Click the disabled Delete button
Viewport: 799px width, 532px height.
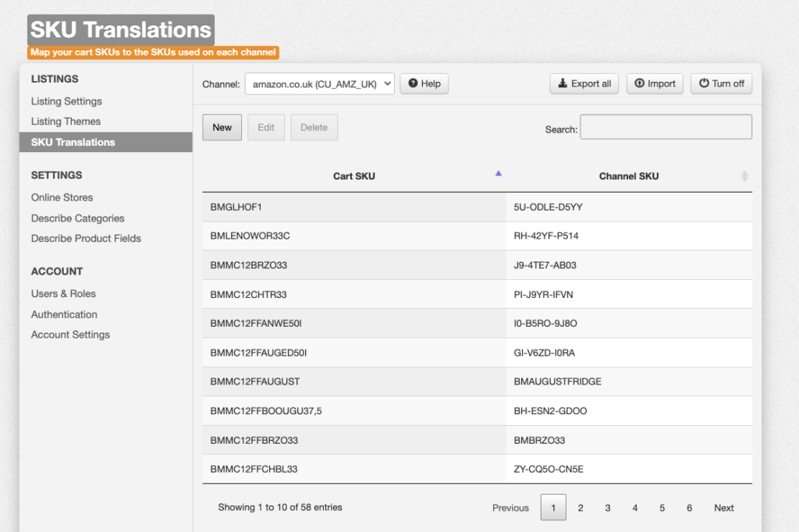click(x=314, y=127)
